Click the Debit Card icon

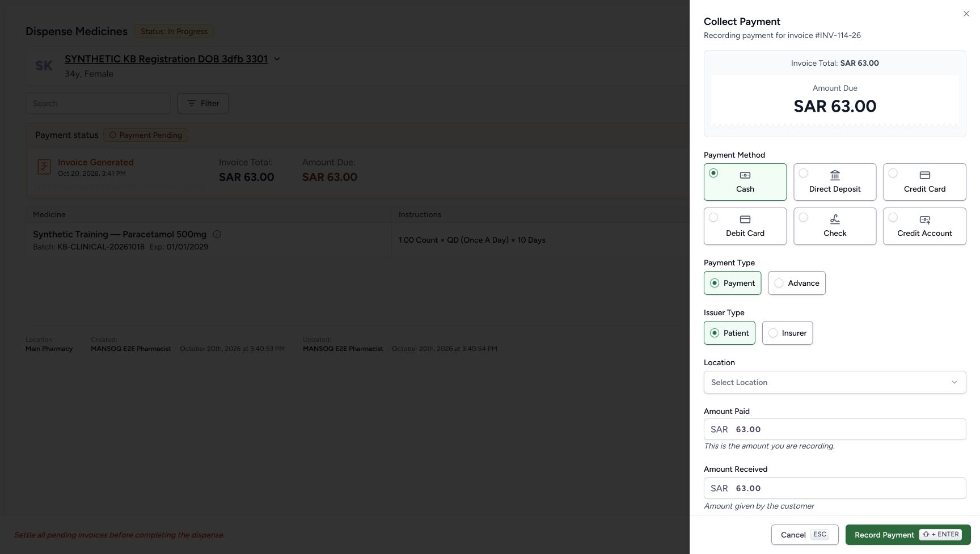point(745,219)
